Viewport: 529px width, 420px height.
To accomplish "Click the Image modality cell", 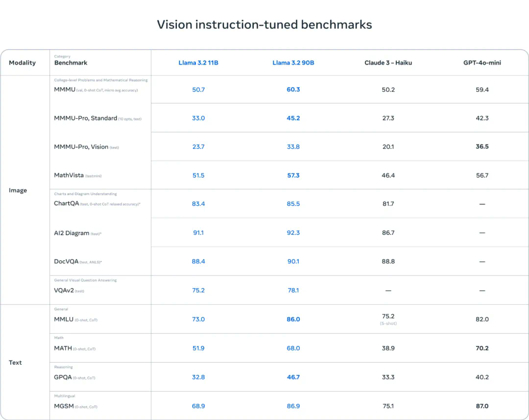I will pos(18,190).
